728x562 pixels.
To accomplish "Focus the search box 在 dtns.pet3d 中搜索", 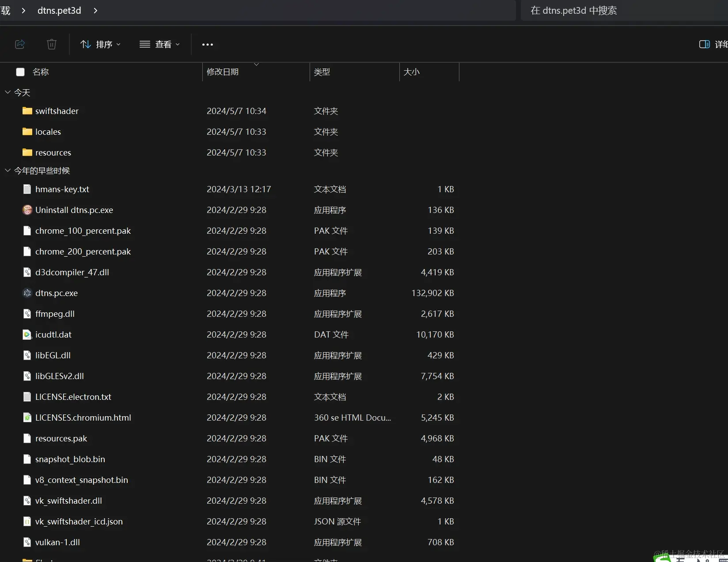I will [x=624, y=10].
